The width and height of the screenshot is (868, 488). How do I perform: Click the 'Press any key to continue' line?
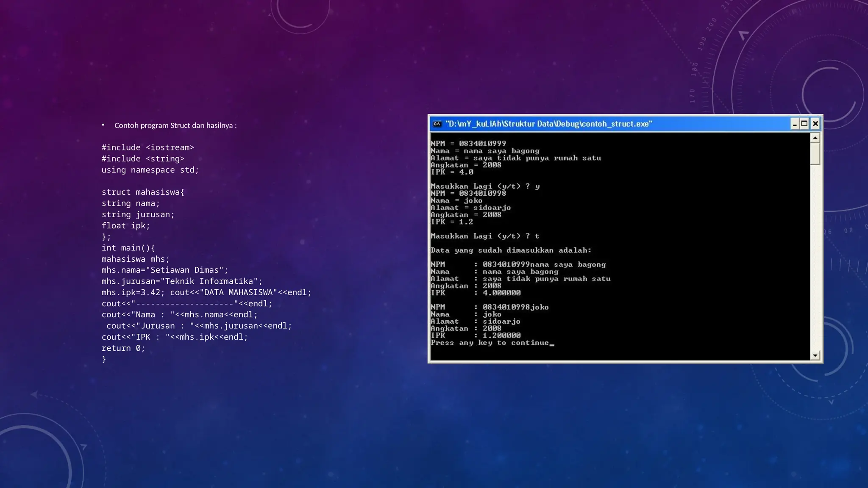[x=490, y=343]
